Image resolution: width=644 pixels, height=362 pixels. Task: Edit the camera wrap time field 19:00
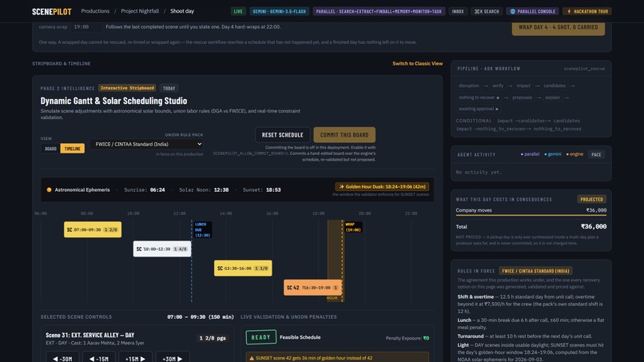86,26
